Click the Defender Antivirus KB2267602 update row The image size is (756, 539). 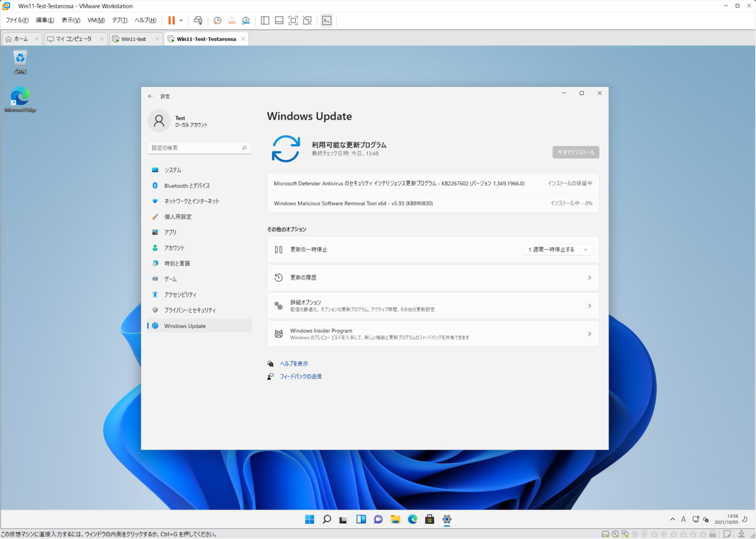[x=433, y=183]
